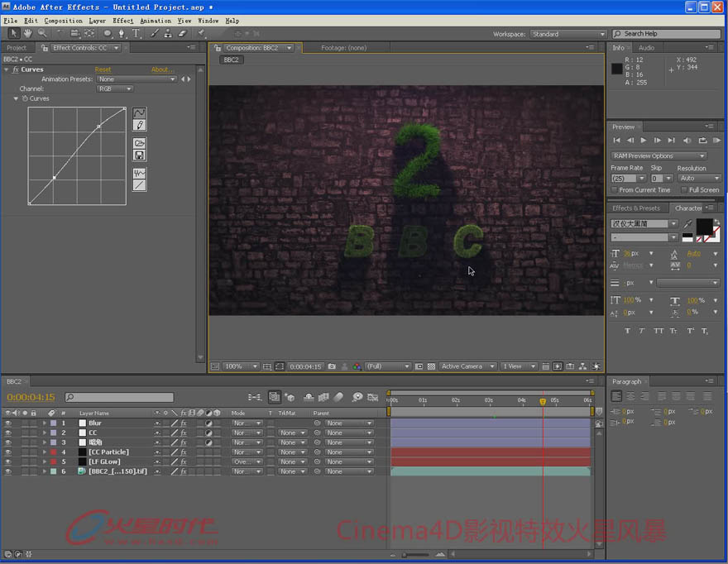Image resolution: width=728 pixels, height=564 pixels.
Task: Hide the Blur layer
Action: [x=8, y=423]
